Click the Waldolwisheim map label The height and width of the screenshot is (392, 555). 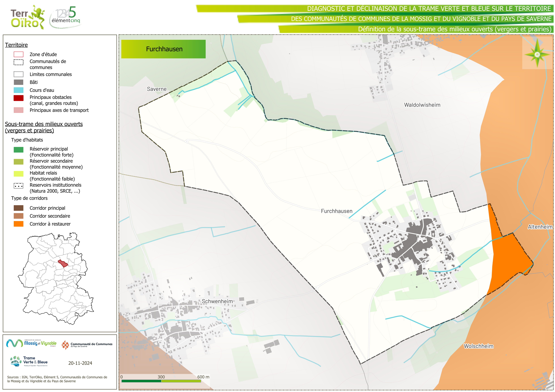[x=422, y=105]
